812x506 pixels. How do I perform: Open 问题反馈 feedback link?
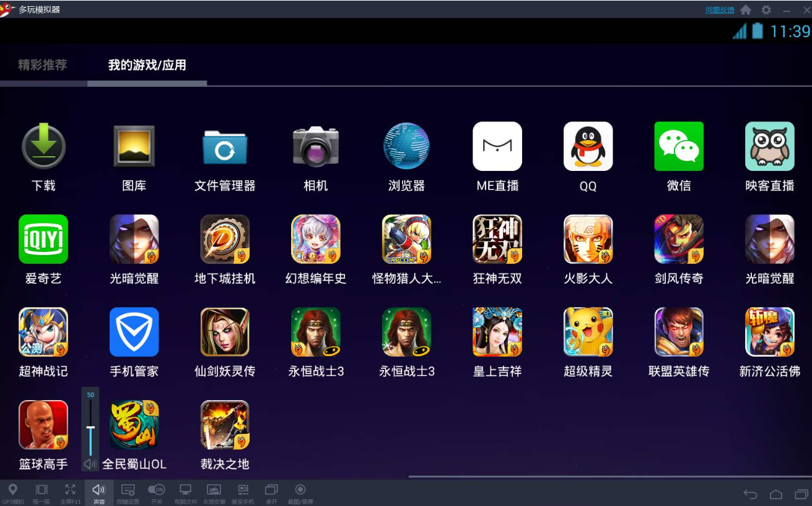pos(720,10)
